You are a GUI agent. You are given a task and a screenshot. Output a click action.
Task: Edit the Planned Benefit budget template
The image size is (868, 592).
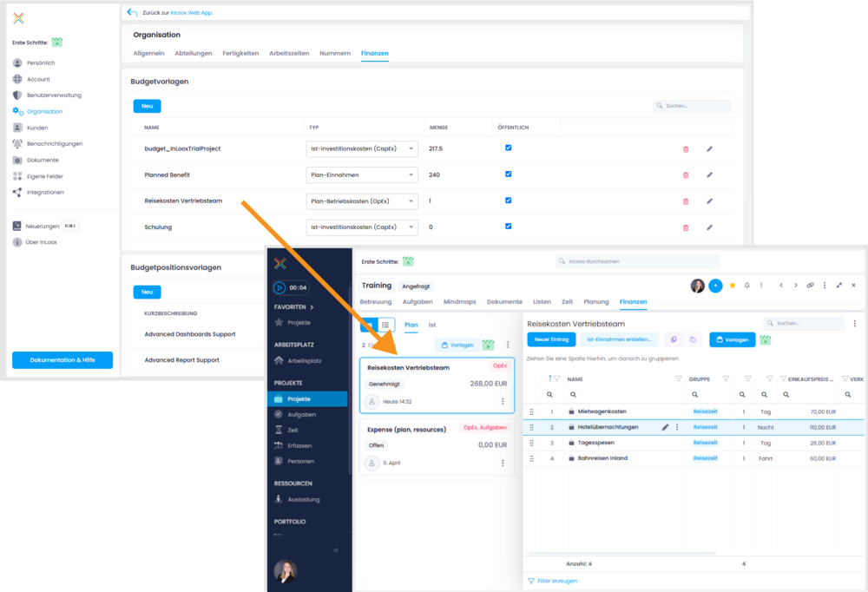(x=709, y=175)
